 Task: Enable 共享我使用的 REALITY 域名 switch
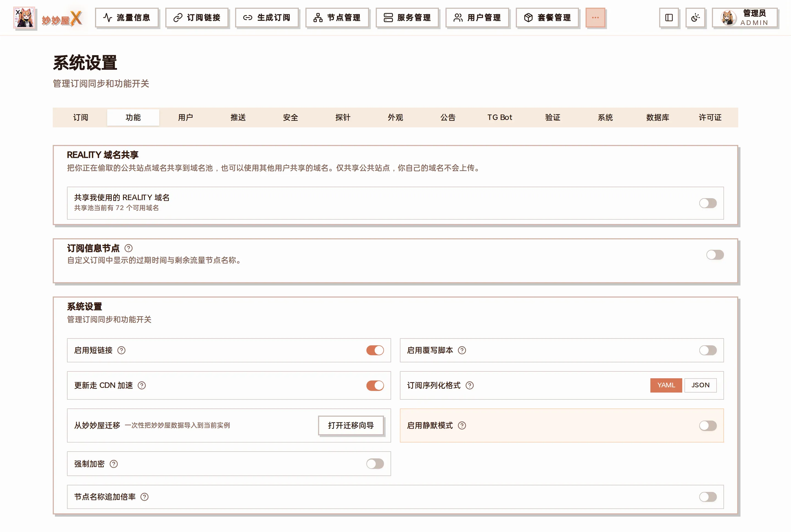click(708, 203)
